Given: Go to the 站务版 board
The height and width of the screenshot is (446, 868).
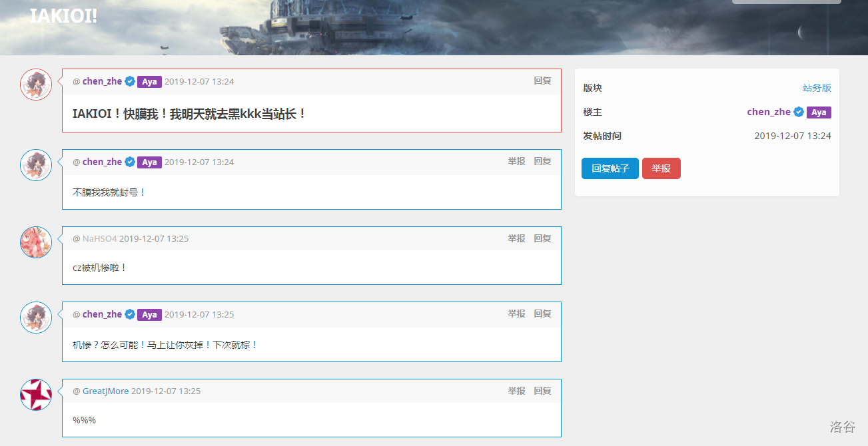Looking at the screenshot, I should click(817, 88).
